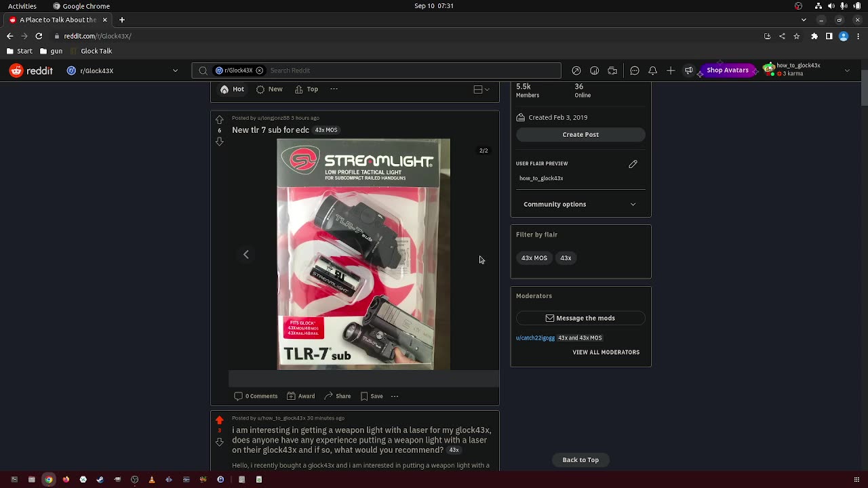
Task: Open a new Chrome tab
Action: tap(122, 20)
